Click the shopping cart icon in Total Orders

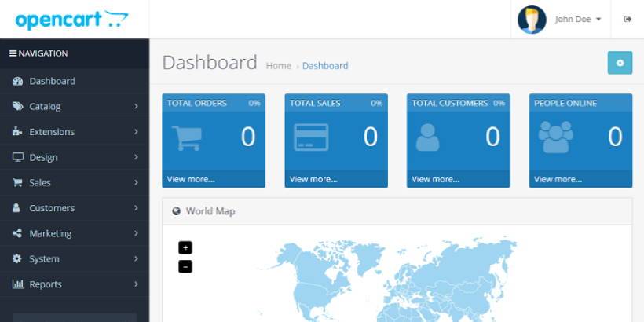click(186, 137)
